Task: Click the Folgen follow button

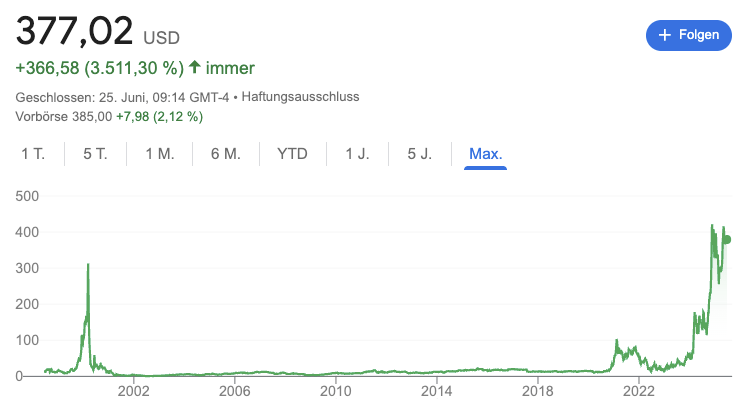Action: [x=688, y=35]
